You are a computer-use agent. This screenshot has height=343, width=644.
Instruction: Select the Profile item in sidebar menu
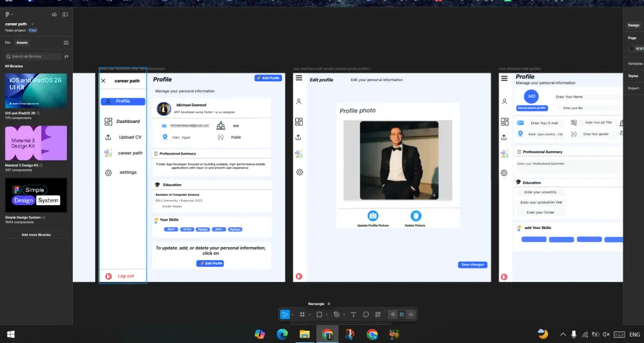[123, 101]
